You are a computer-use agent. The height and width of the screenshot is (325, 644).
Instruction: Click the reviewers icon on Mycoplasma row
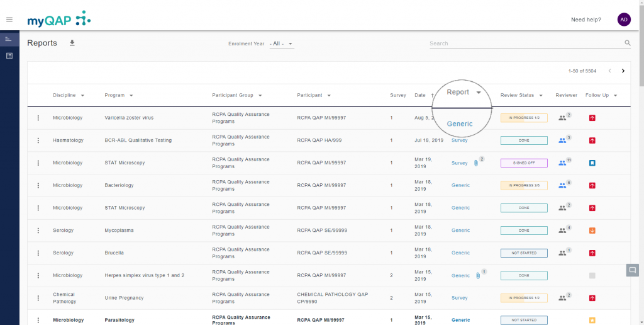(x=562, y=231)
